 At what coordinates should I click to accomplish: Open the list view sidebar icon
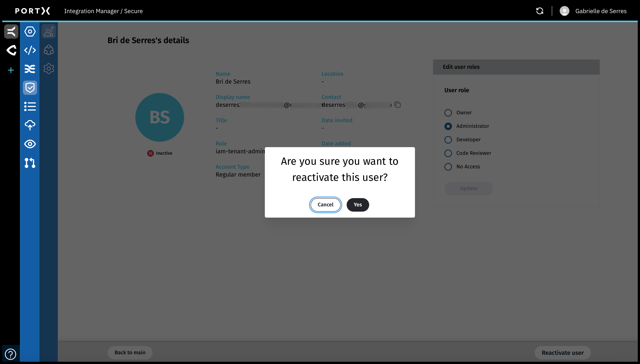(x=30, y=106)
